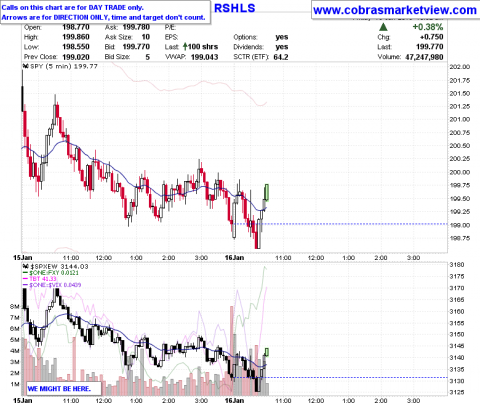Click the chart-type icon before SPY (5 min)
This screenshot has width=480, height=406.
26,66
